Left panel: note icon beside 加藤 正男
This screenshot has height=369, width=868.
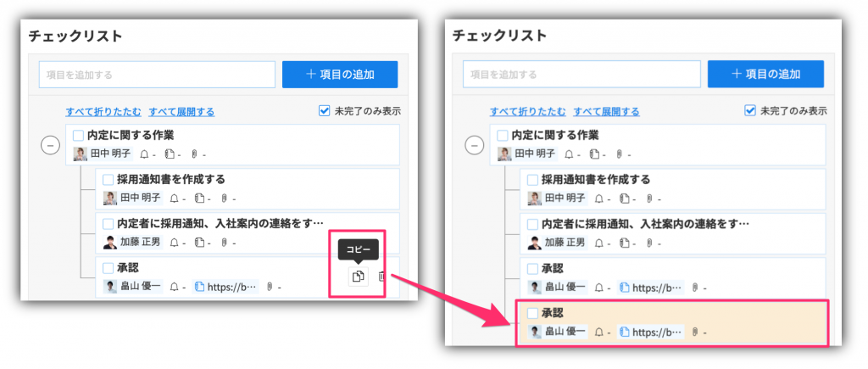point(199,243)
